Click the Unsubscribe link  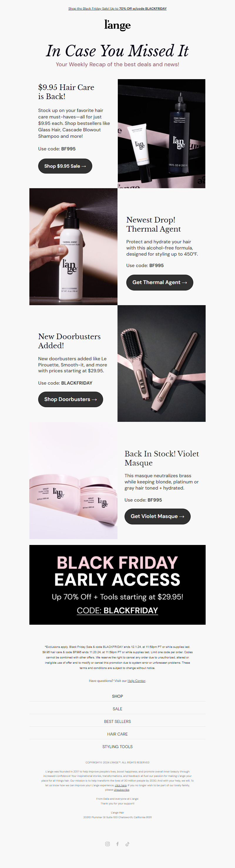coord(122,789)
